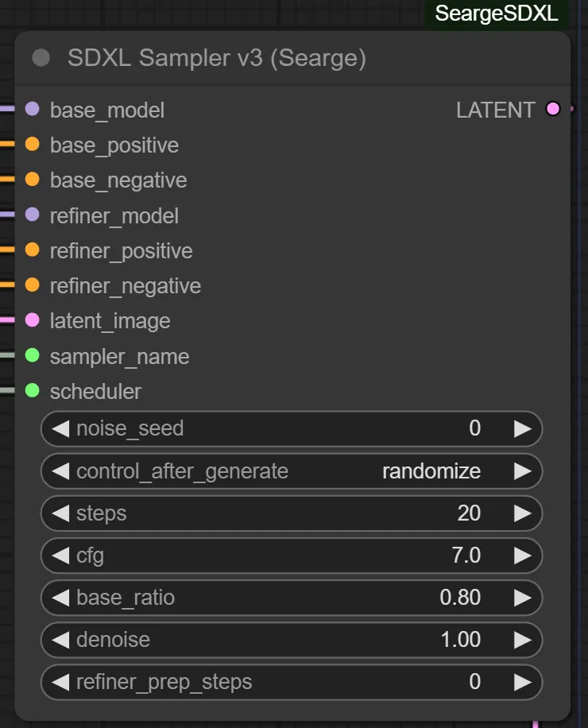Click the SeargeSDXL badge label

click(x=497, y=14)
